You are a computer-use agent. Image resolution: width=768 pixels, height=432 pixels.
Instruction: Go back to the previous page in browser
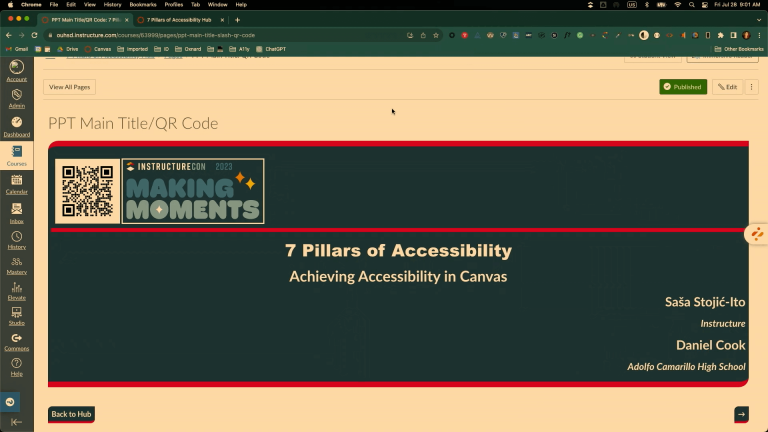click(x=9, y=35)
